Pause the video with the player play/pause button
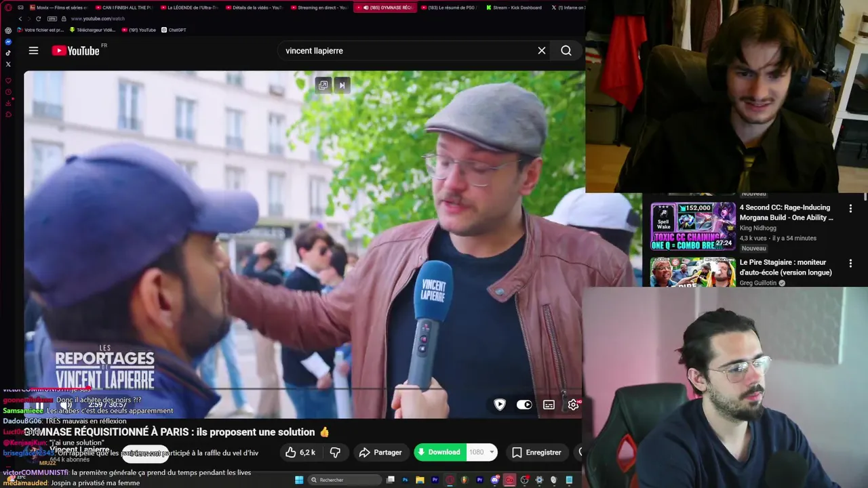Viewport: 868px width, 488px height. [39, 405]
